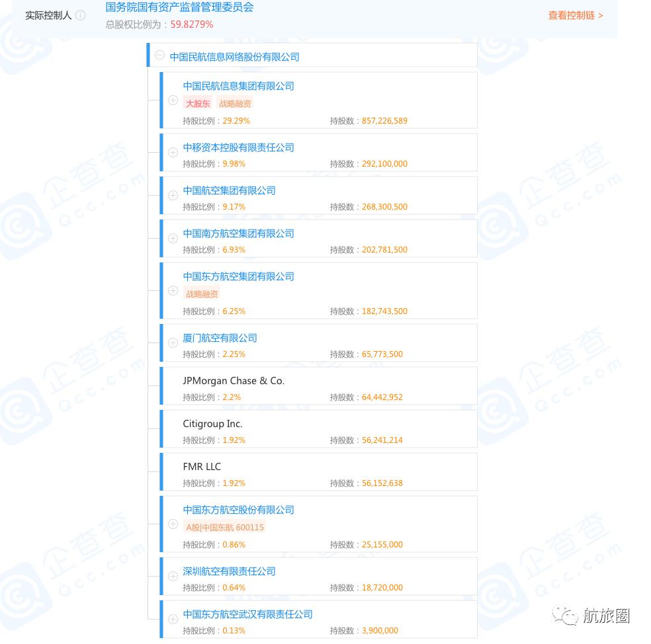
Task: Select the JPMorgan Chase & Co. entry
Action: (x=234, y=381)
